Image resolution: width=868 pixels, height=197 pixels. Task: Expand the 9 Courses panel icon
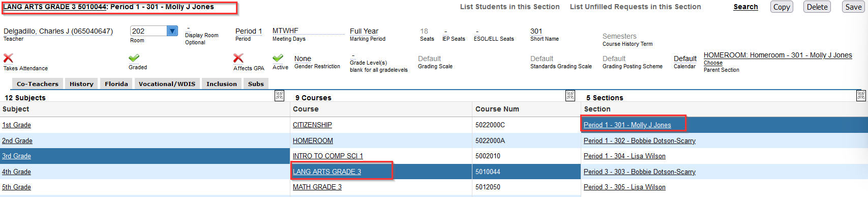pos(570,95)
